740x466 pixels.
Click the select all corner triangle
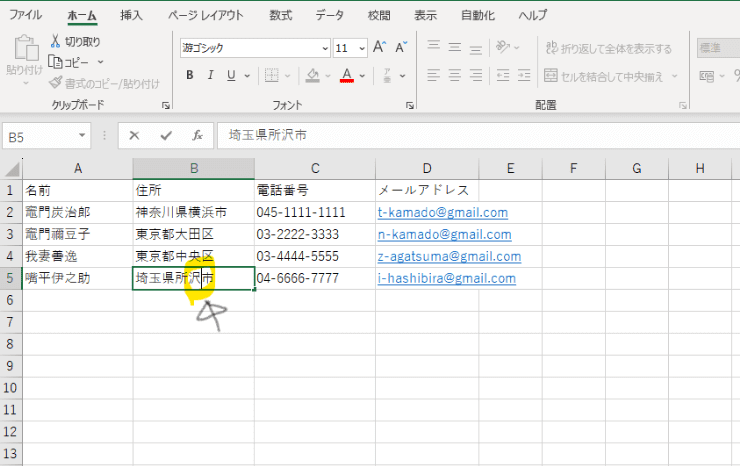click(x=12, y=168)
